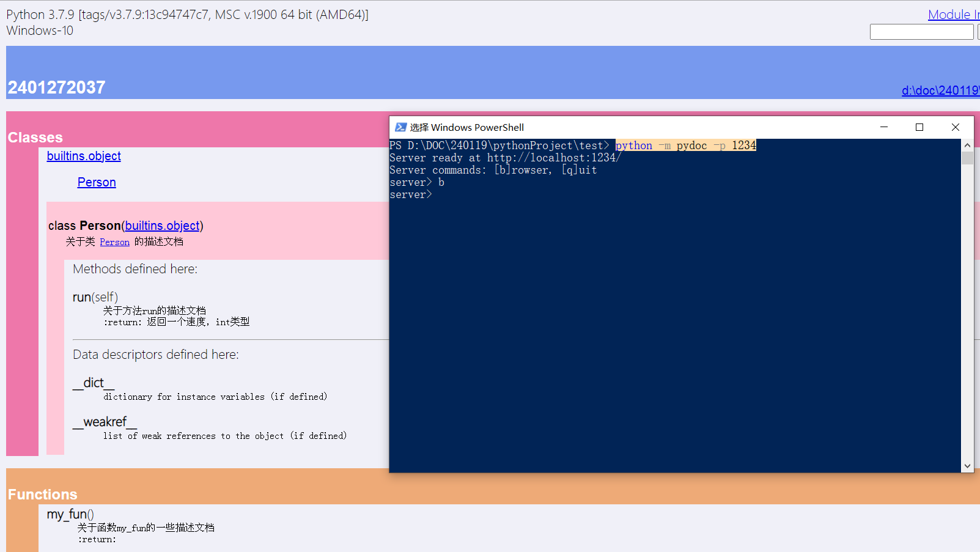Minimize the Windows PowerShell window

coord(884,127)
